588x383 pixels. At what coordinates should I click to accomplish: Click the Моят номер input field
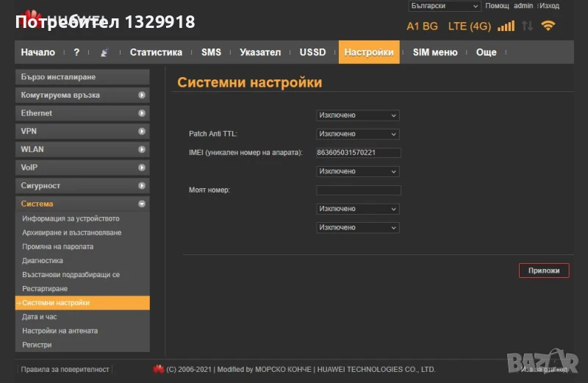(359, 190)
